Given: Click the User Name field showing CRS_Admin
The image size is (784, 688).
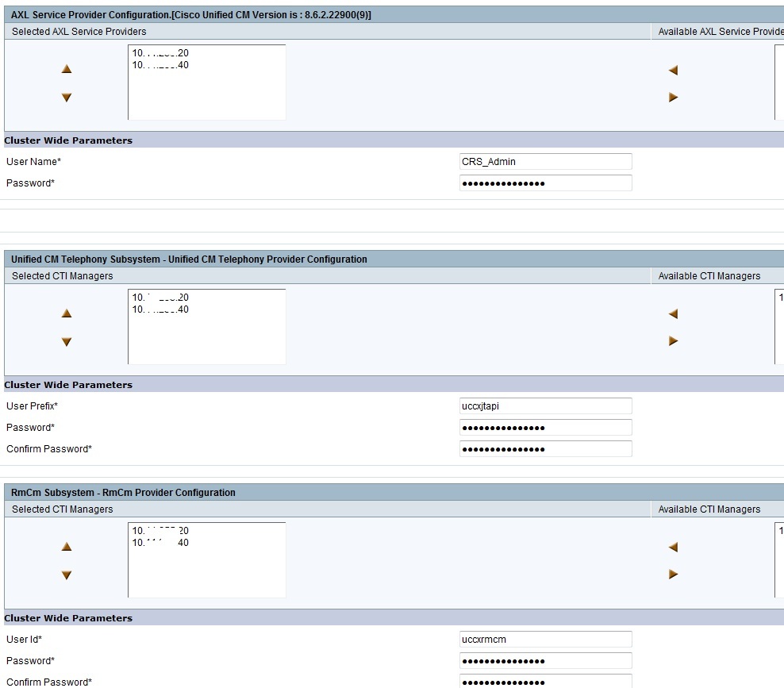Looking at the screenshot, I should [x=545, y=161].
